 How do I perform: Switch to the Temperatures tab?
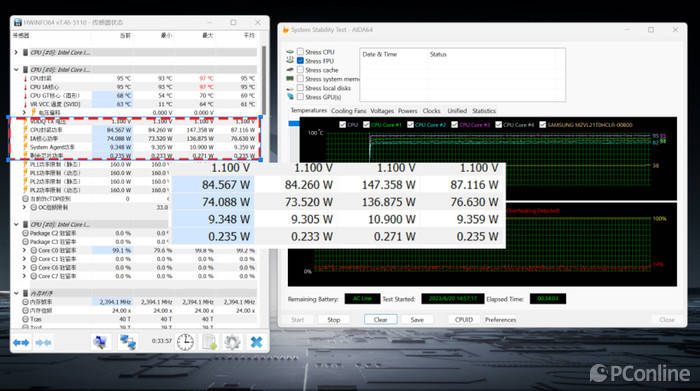coord(308,110)
